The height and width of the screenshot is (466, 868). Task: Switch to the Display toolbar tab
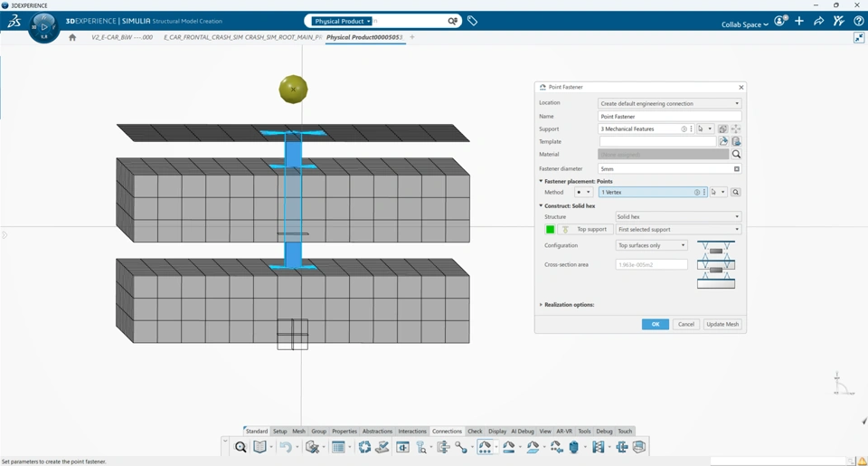click(497, 431)
